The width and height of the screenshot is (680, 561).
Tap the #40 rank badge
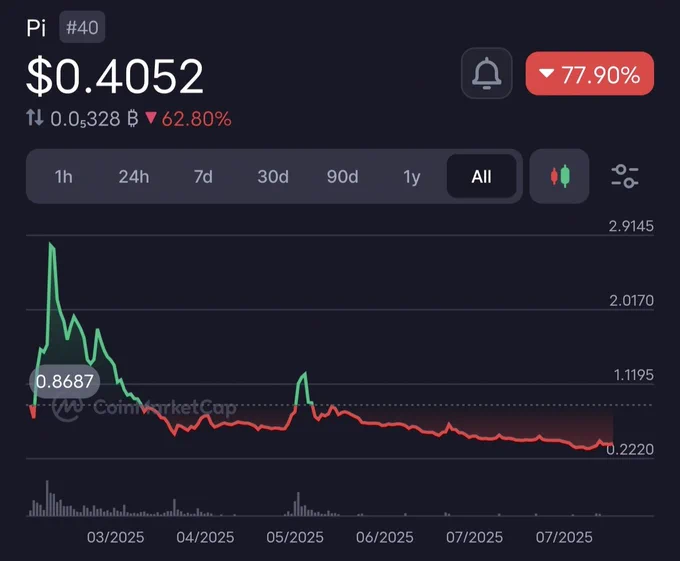tap(82, 27)
